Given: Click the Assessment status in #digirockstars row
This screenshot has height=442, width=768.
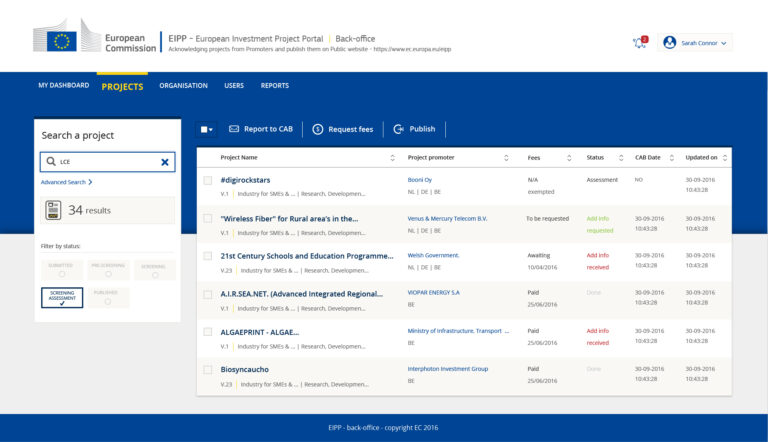Looking at the screenshot, I should 602,180.
